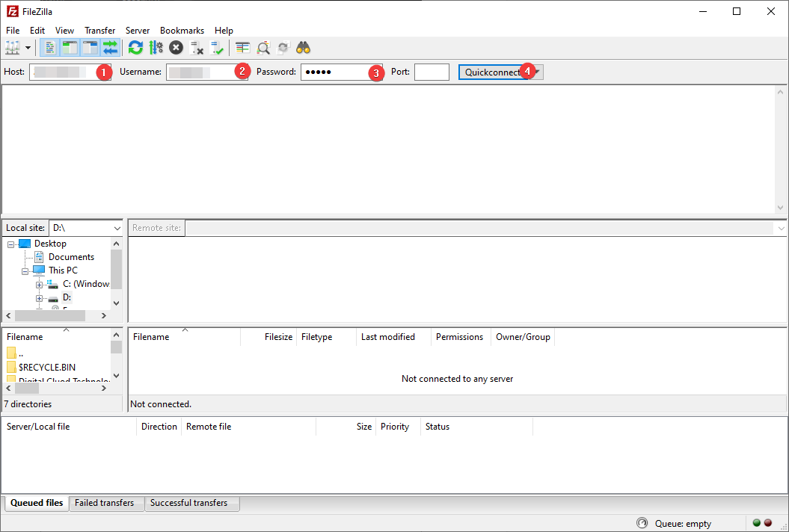Click the Server/Local file column header

(69, 427)
